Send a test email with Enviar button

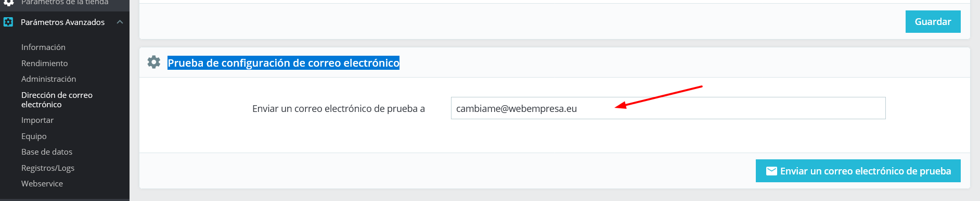(858, 171)
